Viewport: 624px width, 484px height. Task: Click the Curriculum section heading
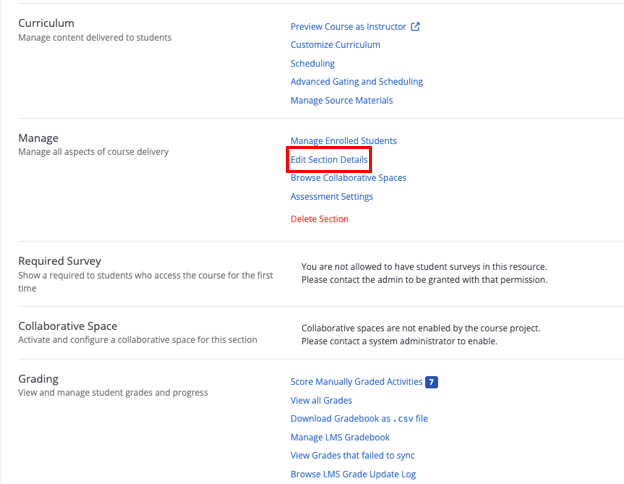[46, 23]
